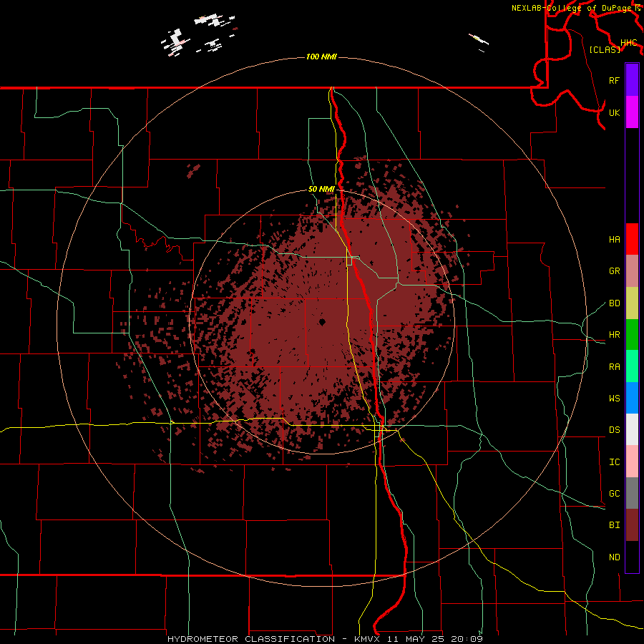The width and height of the screenshot is (644, 644).
Task: Click the HA red legend swatch
Action: click(x=632, y=239)
